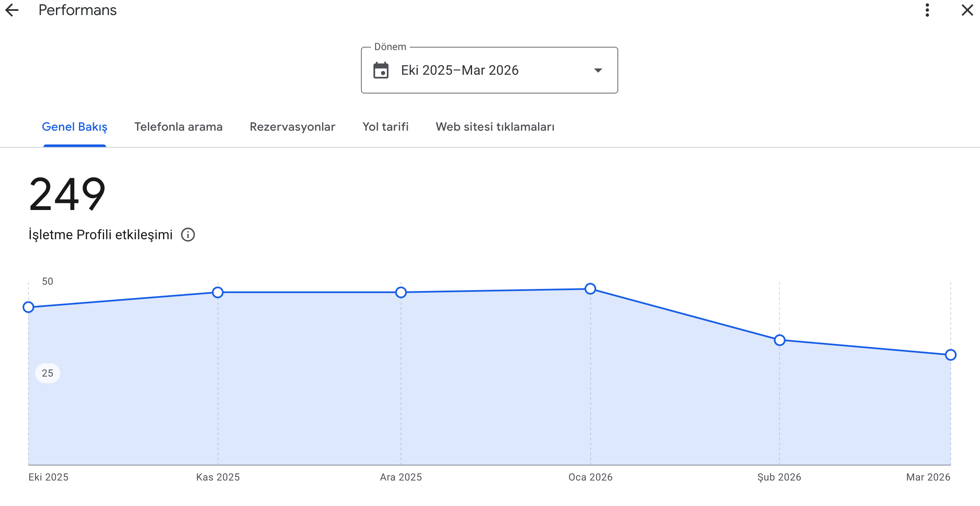Screen dimensions: 980x506
Task: Open the Eki 2025–Mar 2026 period selector
Action: 489,70
